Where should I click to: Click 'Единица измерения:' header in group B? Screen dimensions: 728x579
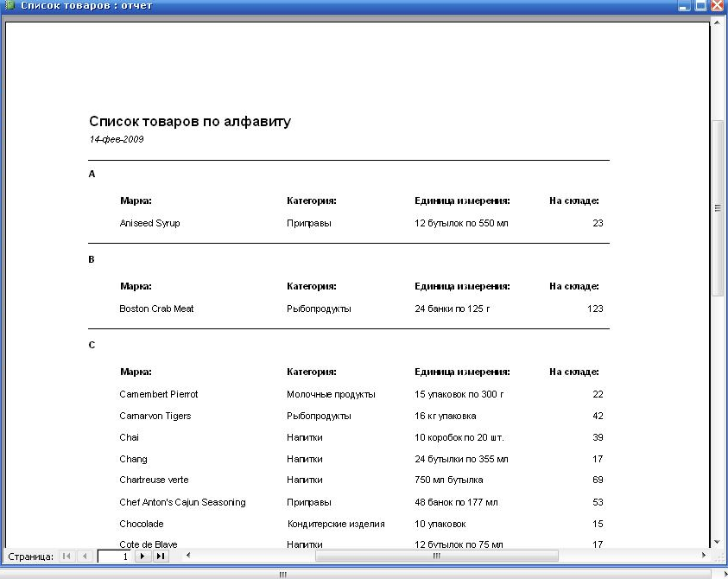tap(462, 286)
